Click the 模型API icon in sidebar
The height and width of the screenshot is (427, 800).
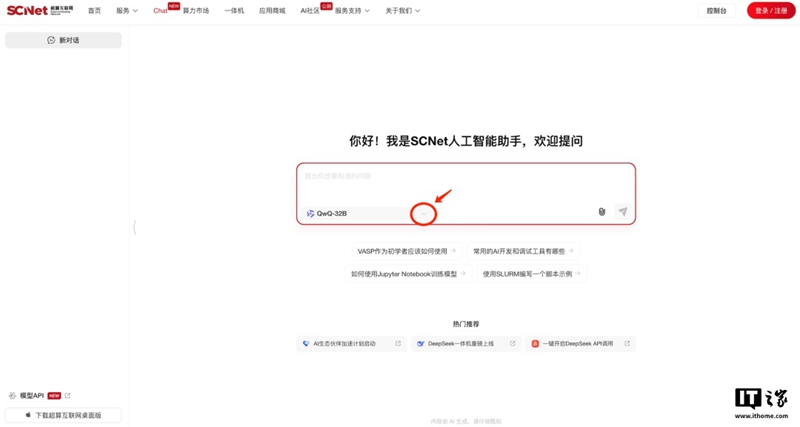pos(12,396)
